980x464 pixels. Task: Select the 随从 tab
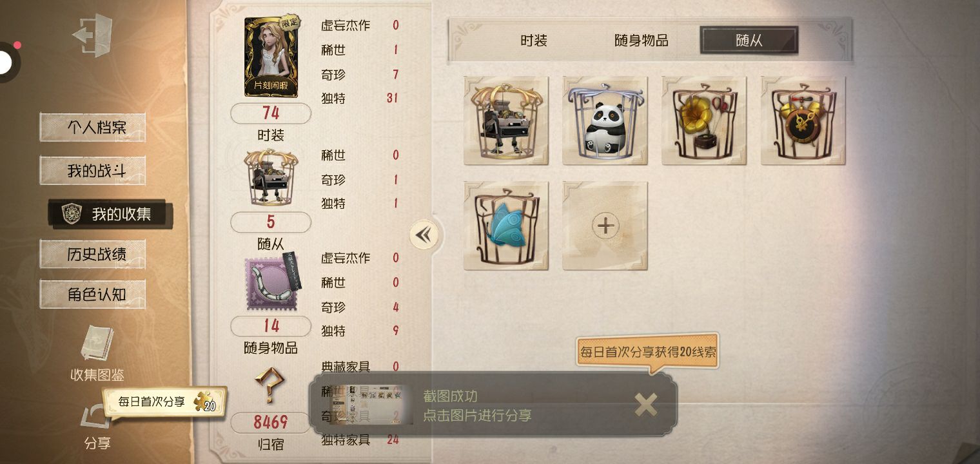(x=749, y=41)
